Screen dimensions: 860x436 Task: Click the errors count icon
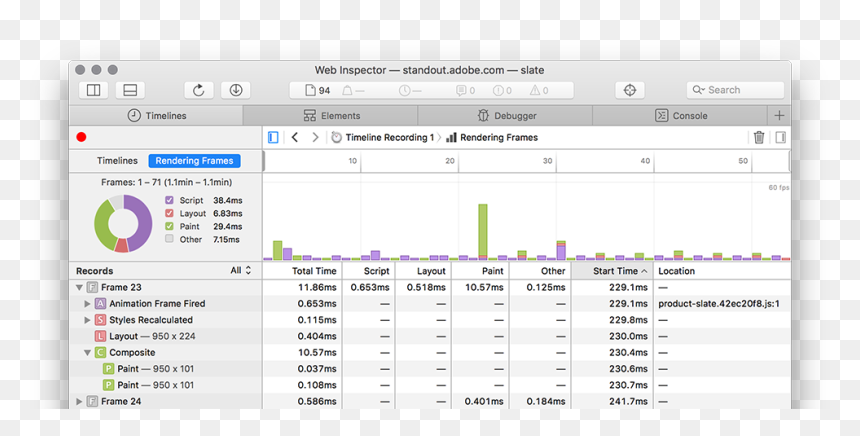(502, 90)
